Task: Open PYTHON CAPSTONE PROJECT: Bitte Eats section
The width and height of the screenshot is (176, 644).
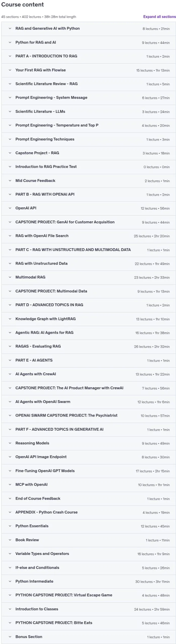Action: [89, 623]
